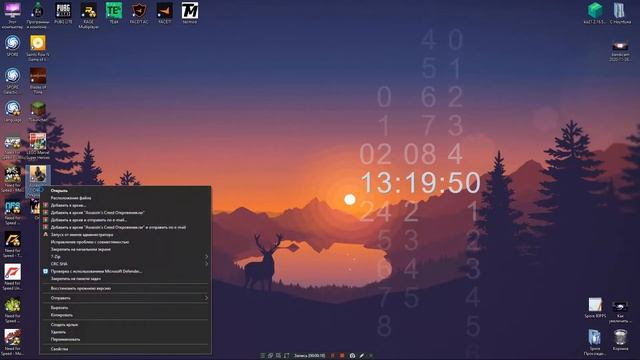Pause the recording in the recorder bar
640x360 pixels.
click(333, 356)
